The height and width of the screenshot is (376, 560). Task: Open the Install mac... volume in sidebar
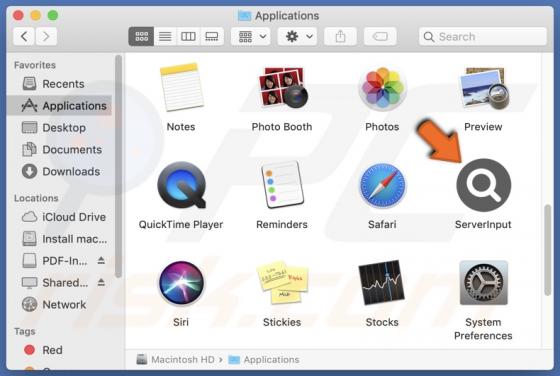point(60,239)
